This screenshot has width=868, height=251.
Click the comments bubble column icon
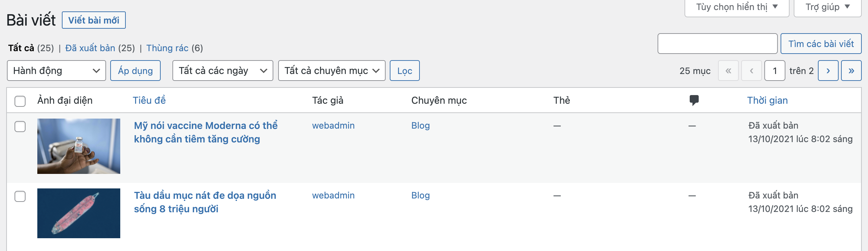[694, 100]
